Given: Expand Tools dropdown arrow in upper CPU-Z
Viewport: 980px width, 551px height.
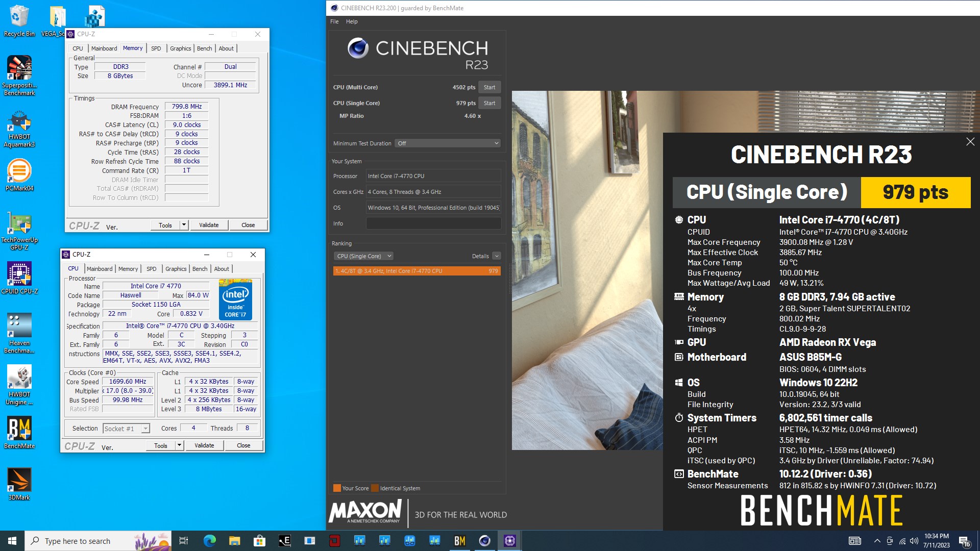Looking at the screenshot, I should point(184,225).
